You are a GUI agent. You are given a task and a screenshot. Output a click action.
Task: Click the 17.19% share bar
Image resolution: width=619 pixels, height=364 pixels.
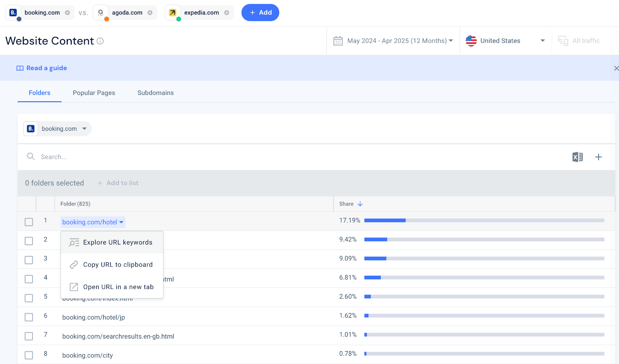pos(484,220)
